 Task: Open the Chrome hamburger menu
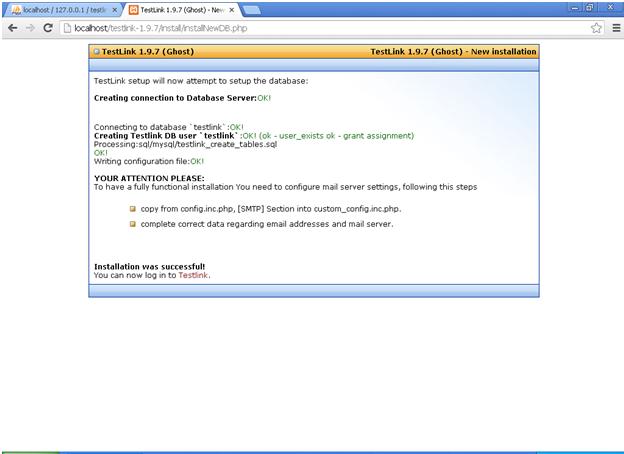tap(616, 28)
